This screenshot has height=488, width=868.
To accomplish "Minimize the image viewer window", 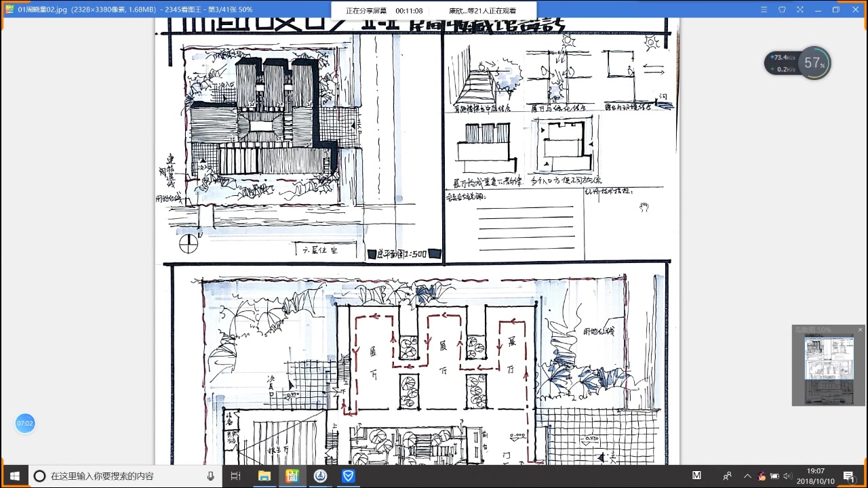I will point(818,9).
